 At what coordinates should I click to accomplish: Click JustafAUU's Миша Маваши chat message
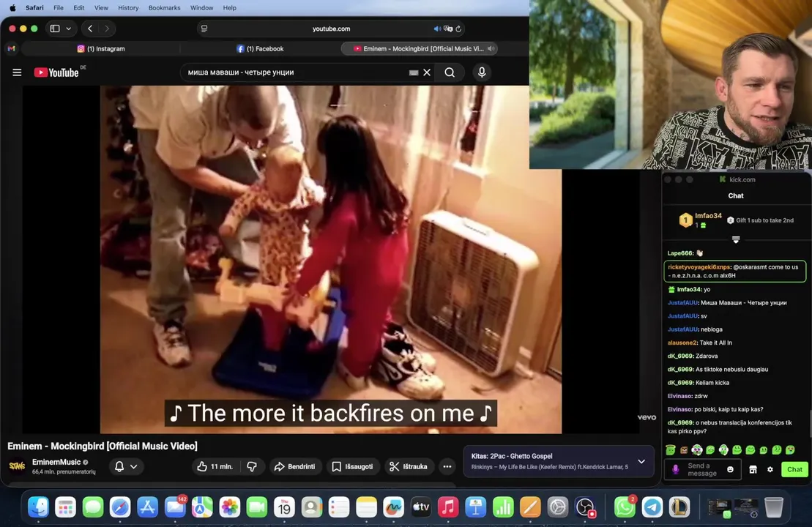727,303
